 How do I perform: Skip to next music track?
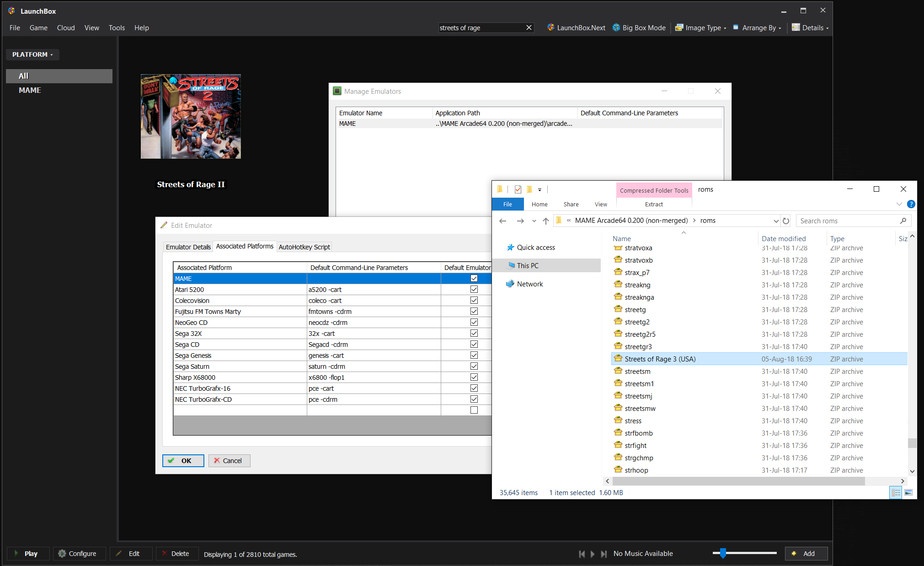(x=604, y=554)
